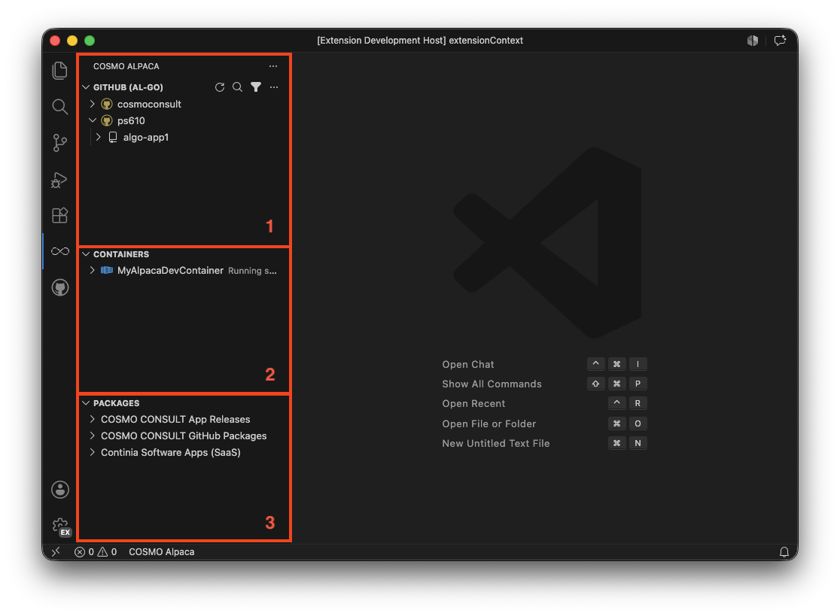Open the Explorer view in activity bar
This screenshot has height=616, width=840.
coord(59,71)
